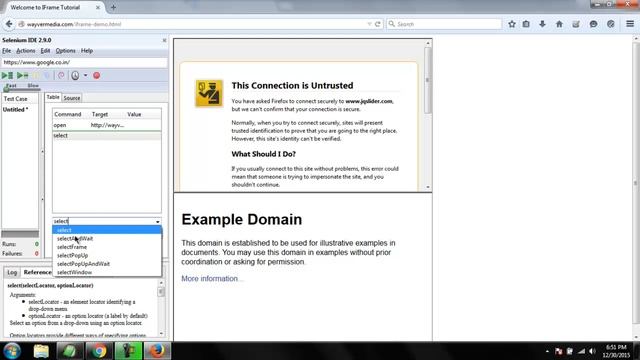Show hidden system tray icons arrow
The width and height of the screenshot is (640, 360).
[x=547, y=351]
